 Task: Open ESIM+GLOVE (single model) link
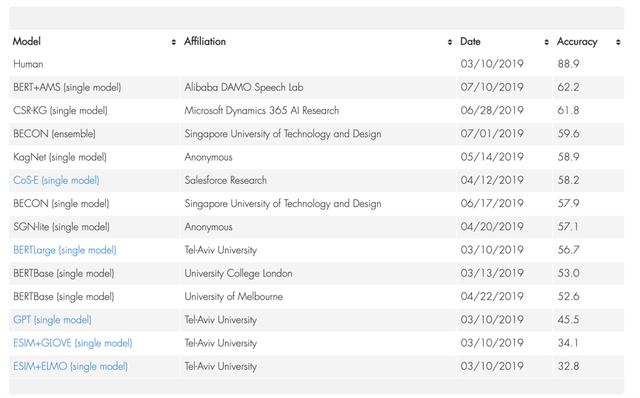[73, 343]
